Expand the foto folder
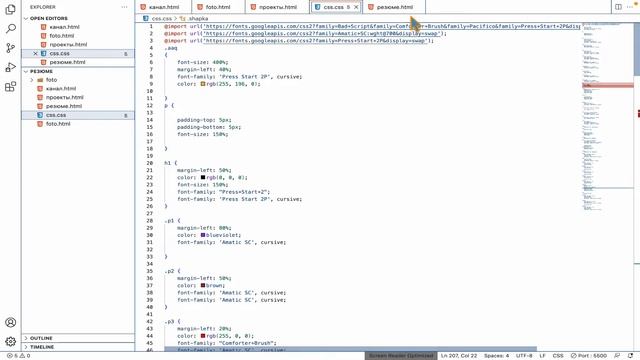This screenshot has height=360, width=640. click(x=51, y=80)
